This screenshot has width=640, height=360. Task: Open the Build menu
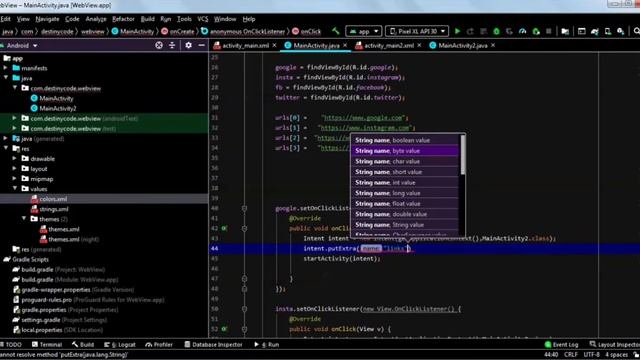click(147, 19)
